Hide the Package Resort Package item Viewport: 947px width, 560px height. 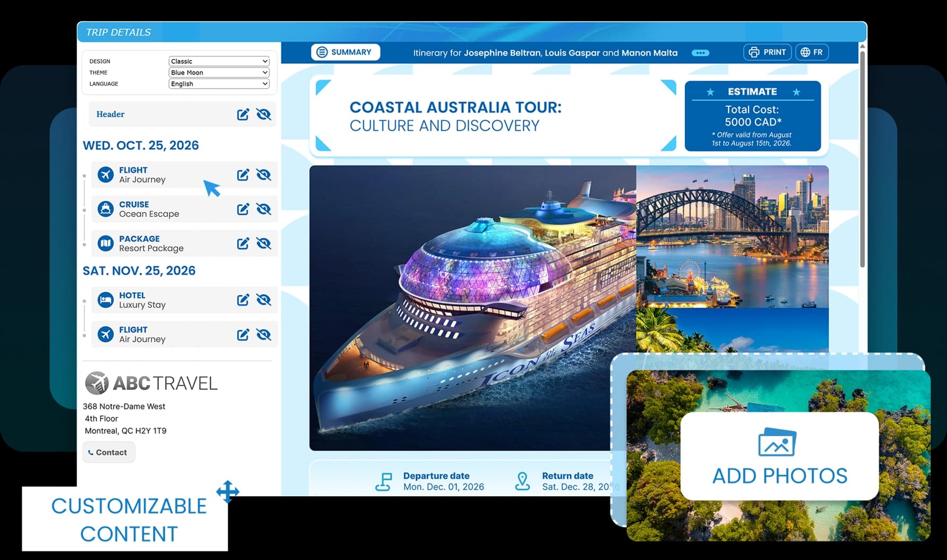(264, 243)
